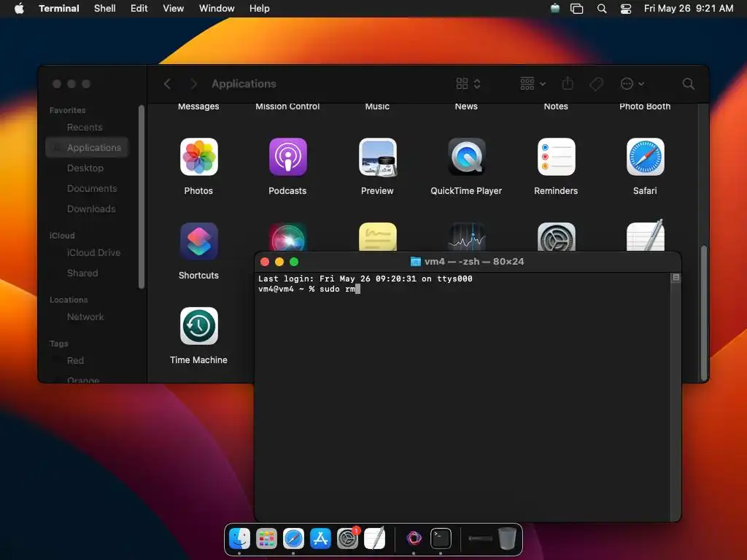747x560 pixels.
Task: Select Applications in Finder sidebar
Action: click(x=88, y=147)
